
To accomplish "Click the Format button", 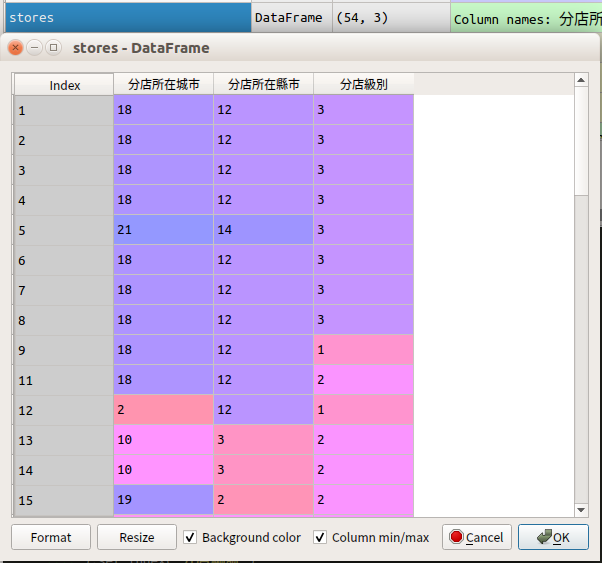I will tap(51, 537).
